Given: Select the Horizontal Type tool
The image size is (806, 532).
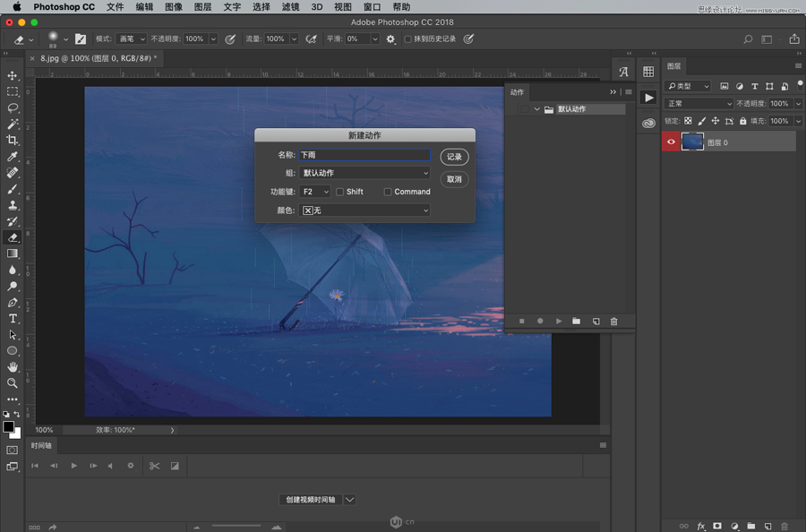Looking at the screenshot, I should [13, 319].
